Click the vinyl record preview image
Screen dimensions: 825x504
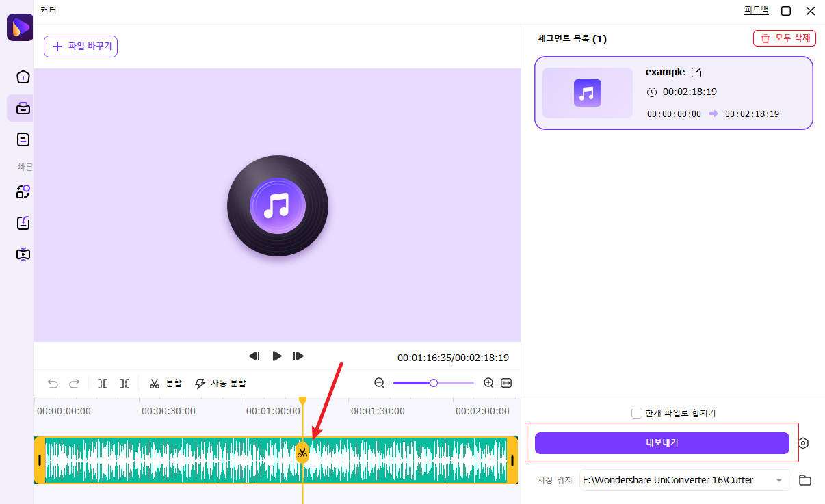click(x=278, y=206)
